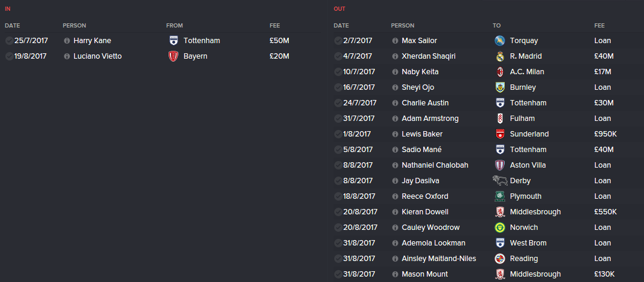Toggle the checkmark on Mason Mount row
The width and height of the screenshot is (644, 282).
pos(338,274)
